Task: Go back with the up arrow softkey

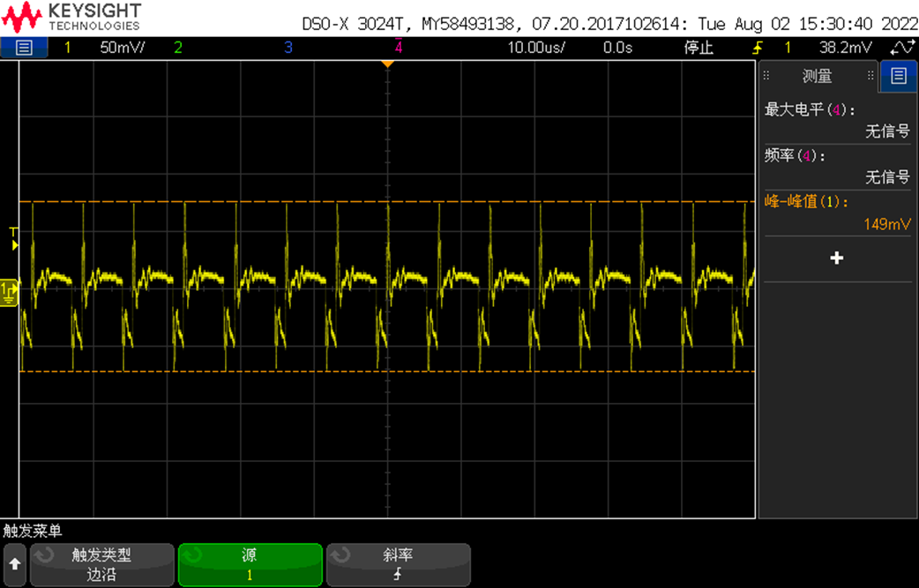Action: (x=15, y=564)
